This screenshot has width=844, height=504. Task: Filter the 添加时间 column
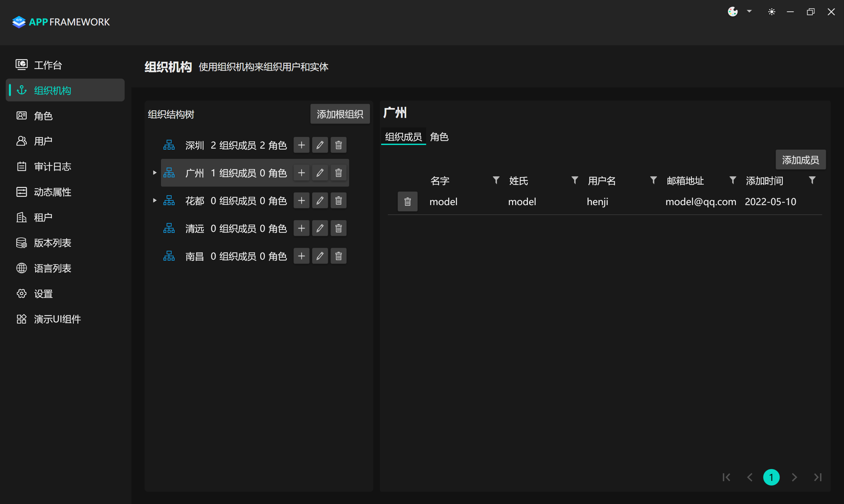(x=812, y=180)
